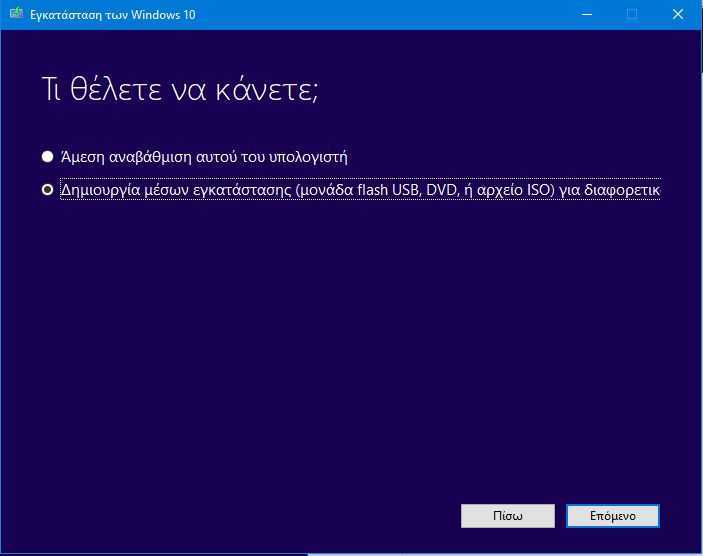
Task: Click the Windows 10 setup icon in the title bar
Action: tap(16, 13)
